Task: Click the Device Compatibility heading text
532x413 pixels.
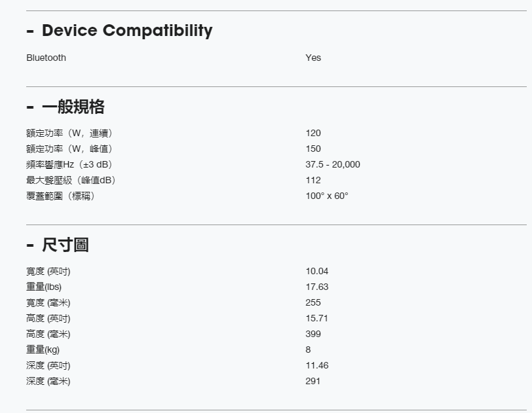Action: point(127,31)
